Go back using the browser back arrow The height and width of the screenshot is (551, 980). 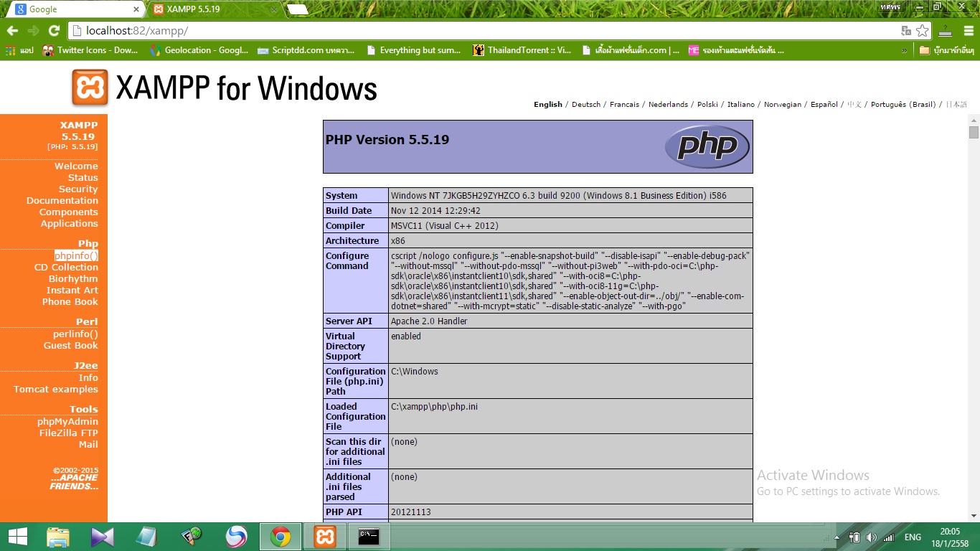click(x=12, y=31)
